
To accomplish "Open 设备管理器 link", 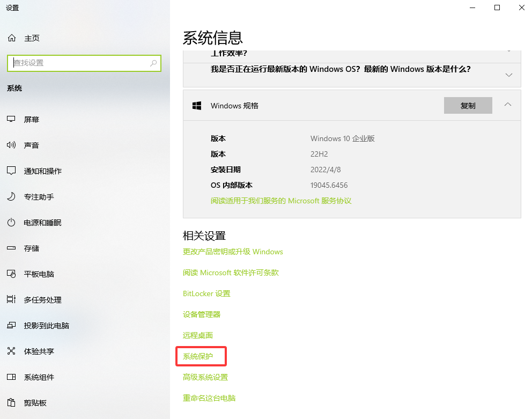I will click(202, 314).
